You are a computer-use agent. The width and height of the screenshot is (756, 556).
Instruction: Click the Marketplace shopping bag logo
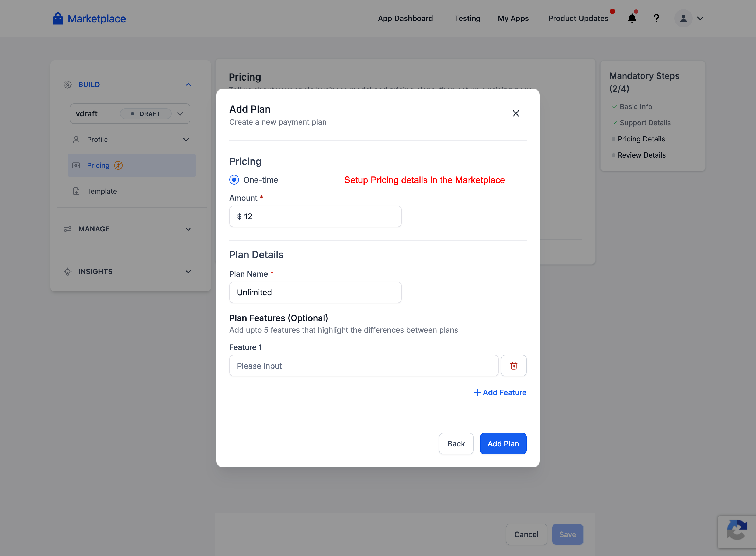tap(58, 19)
